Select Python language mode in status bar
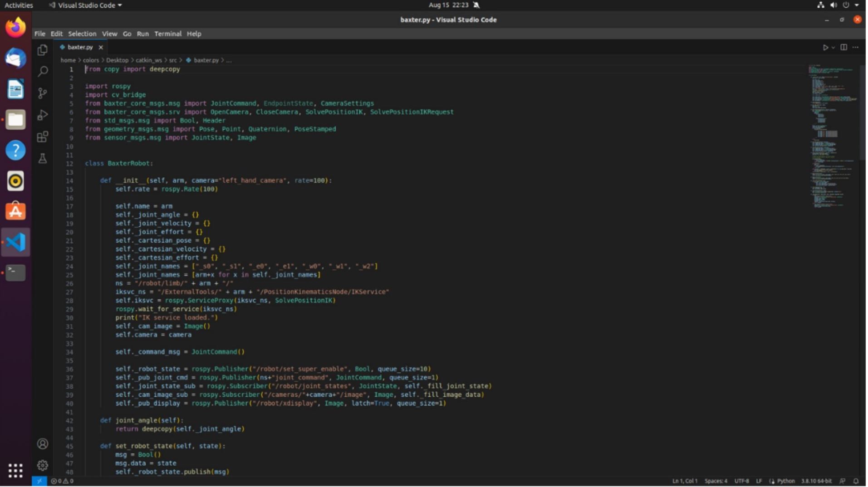Image resolution: width=868 pixels, height=487 pixels. [785, 481]
